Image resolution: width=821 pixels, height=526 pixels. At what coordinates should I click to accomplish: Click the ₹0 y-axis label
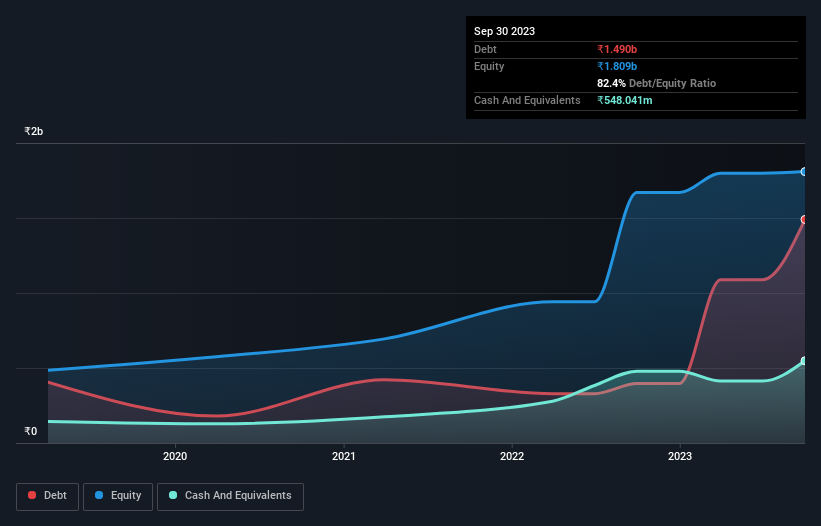click(x=30, y=431)
